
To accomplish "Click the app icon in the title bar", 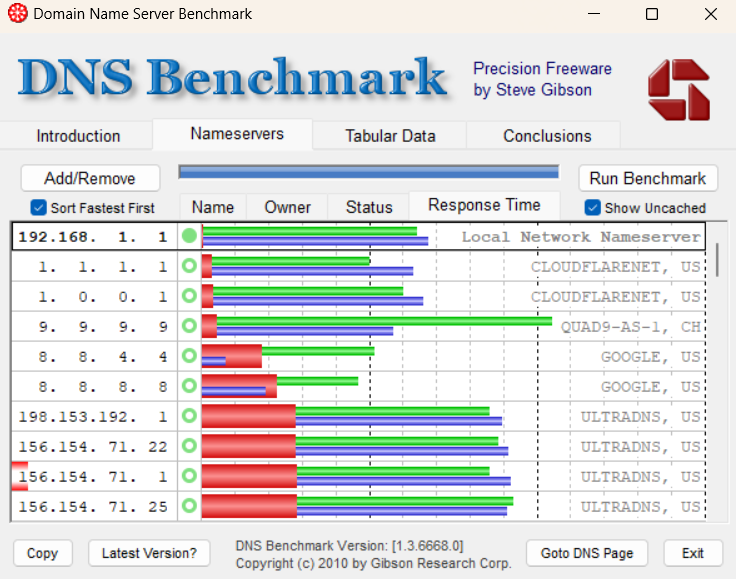I will [17, 14].
